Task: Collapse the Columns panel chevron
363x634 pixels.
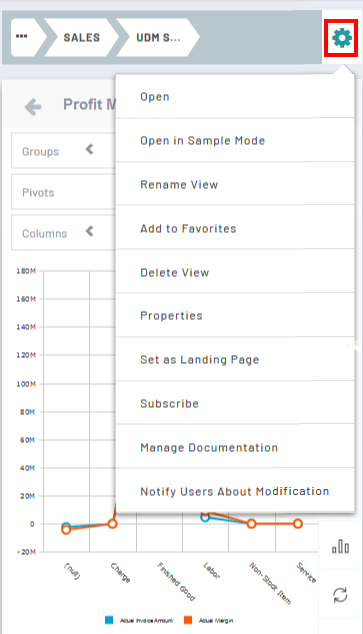Action: pyautogui.click(x=90, y=231)
